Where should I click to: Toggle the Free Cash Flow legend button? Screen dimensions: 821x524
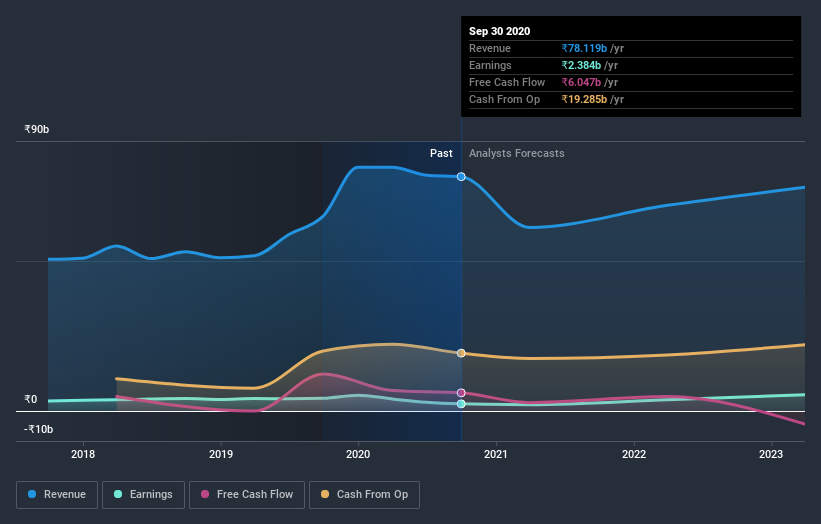tap(247, 495)
